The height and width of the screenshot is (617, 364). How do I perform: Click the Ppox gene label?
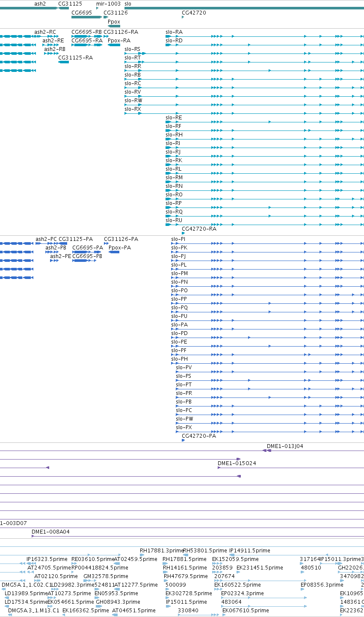tap(114, 21)
